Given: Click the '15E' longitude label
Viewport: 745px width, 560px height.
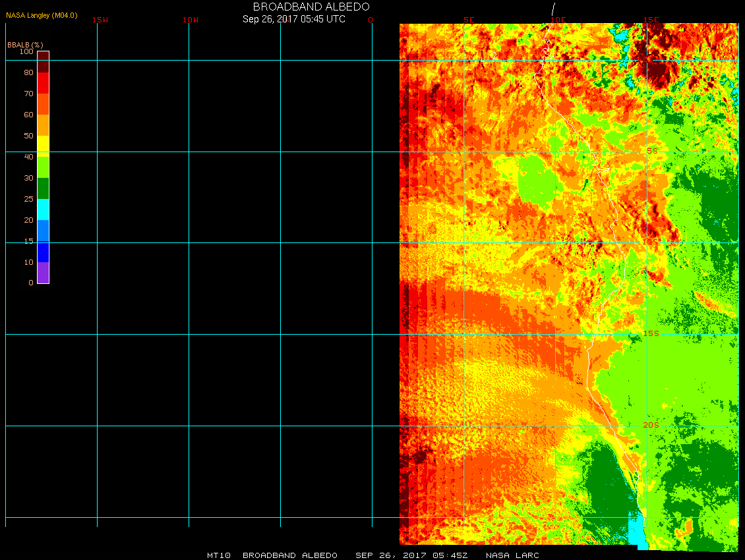Looking at the screenshot, I should click(x=651, y=20).
